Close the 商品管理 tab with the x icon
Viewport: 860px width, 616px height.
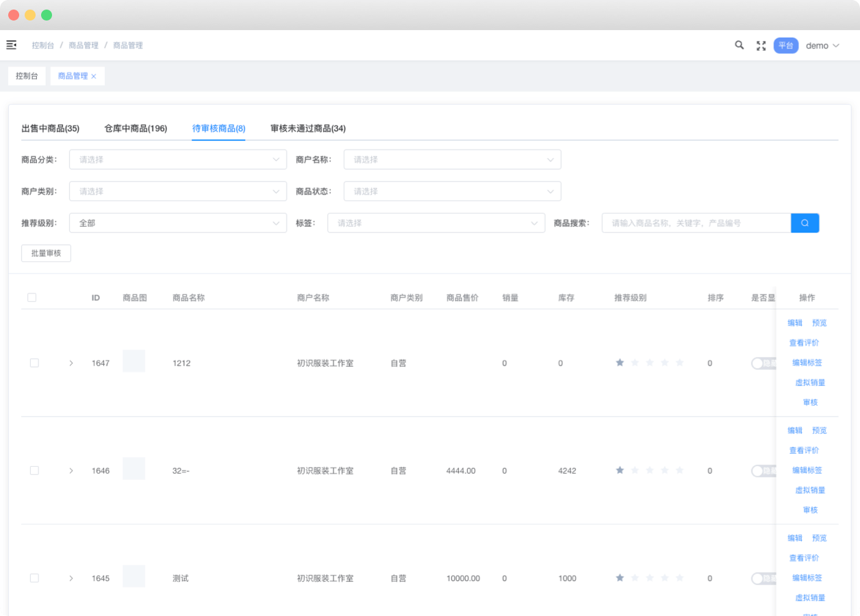94,77
